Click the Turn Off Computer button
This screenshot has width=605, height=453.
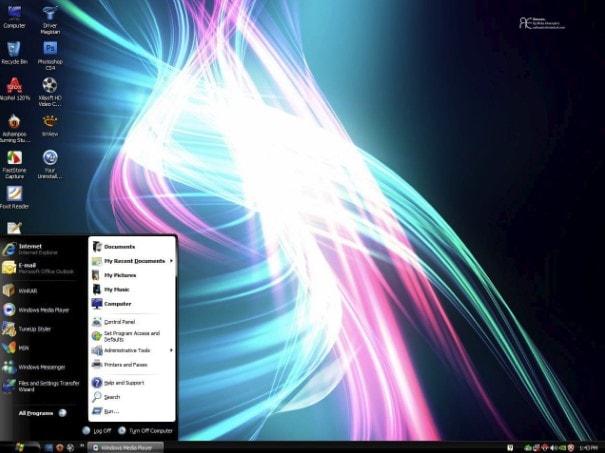(145, 431)
